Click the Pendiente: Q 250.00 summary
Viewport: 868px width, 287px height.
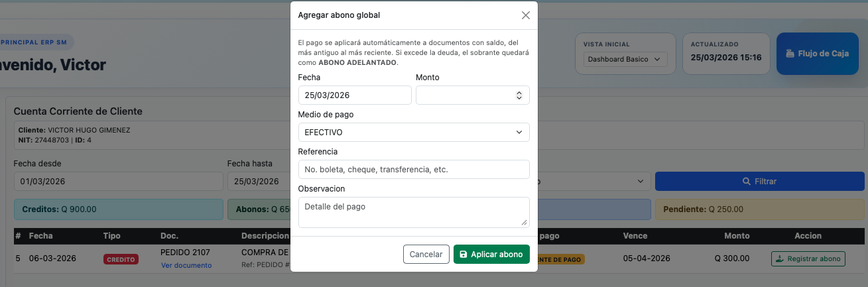pos(759,209)
